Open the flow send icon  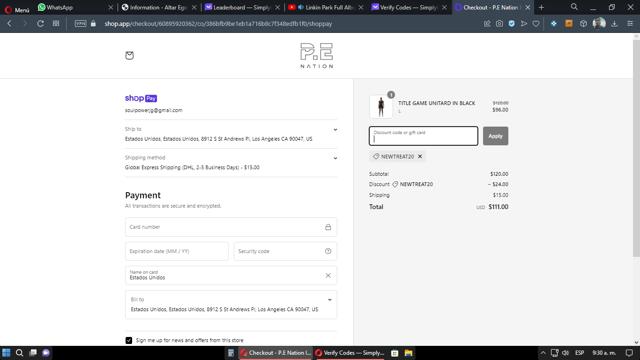[x=524, y=24]
